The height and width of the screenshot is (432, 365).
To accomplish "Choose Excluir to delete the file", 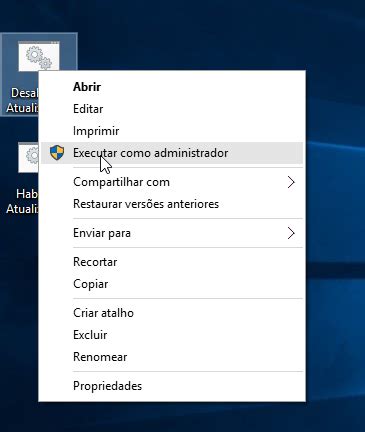I will [x=172, y=335].
